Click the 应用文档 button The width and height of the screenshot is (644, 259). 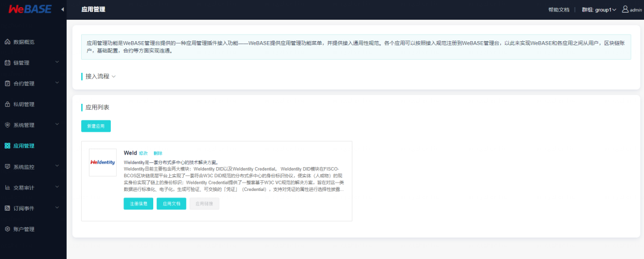171,203
